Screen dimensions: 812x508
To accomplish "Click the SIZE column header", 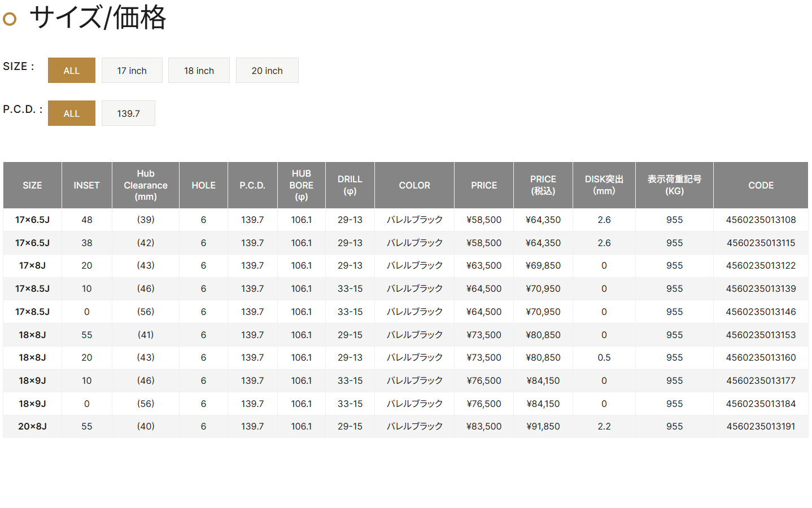I will [x=32, y=185].
